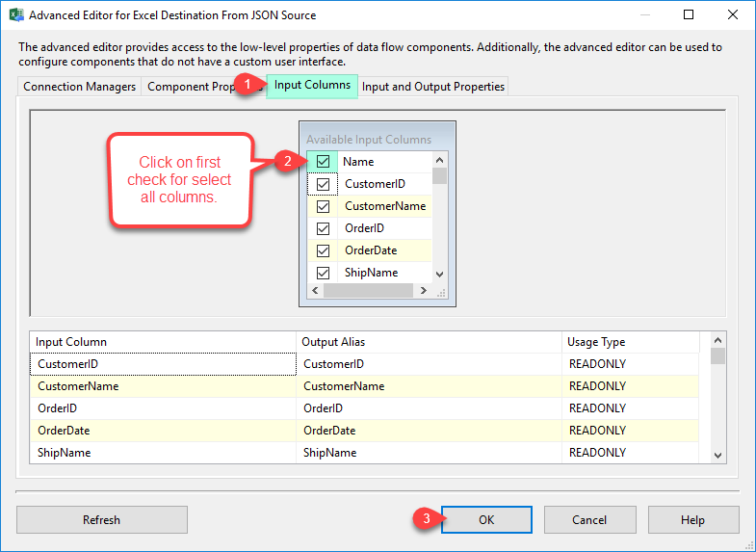Image resolution: width=756 pixels, height=552 pixels.
Task: Click the vertical scrollbar thumb in column list
Action: (439, 176)
